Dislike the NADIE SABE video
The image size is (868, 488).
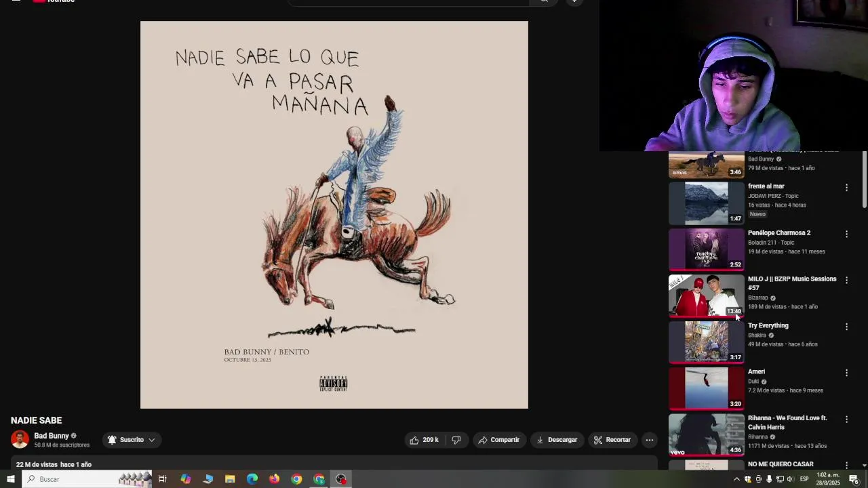456,440
